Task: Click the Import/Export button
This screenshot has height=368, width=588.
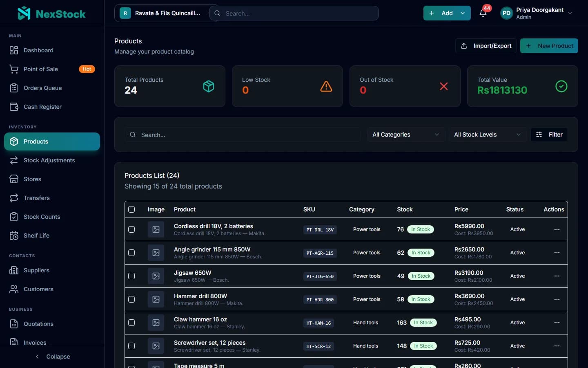Action: [x=486, y=46]
